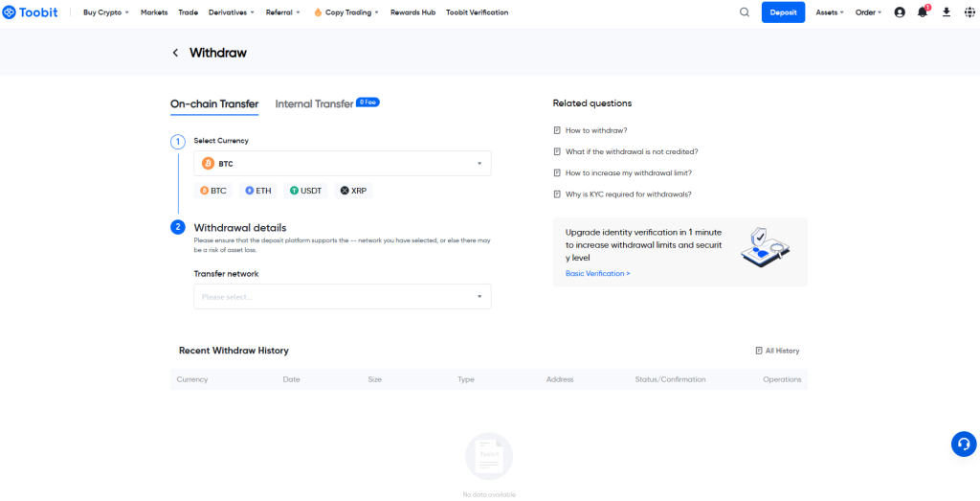
Task: Pick the XRP quick currency chip
Action: 353,191
